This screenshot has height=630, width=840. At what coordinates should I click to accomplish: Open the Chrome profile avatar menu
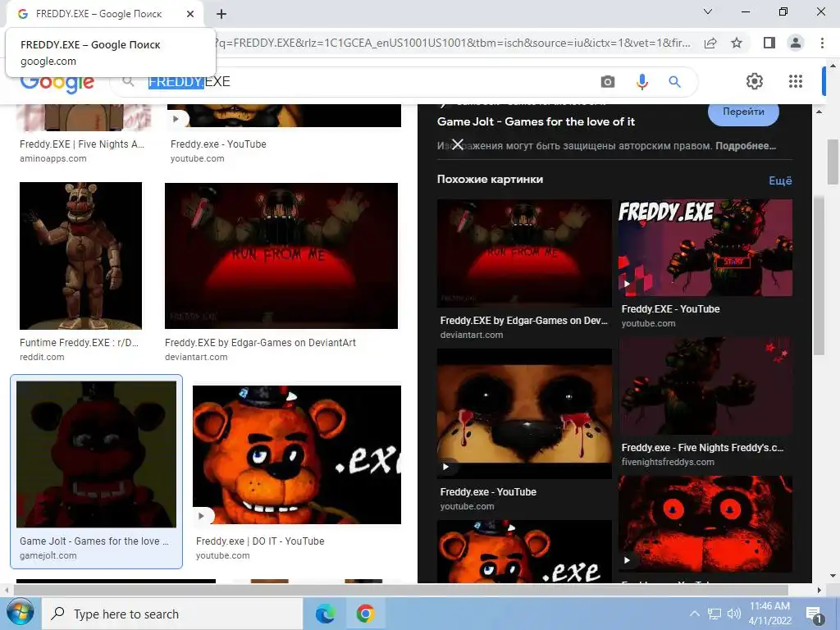coord(796,43)
